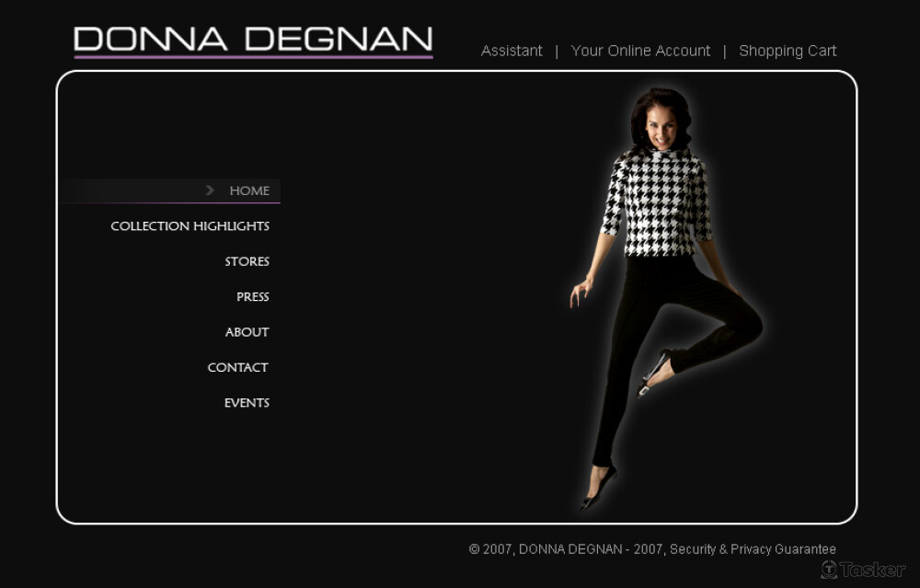Select HOME in the side menu
The height and width of the screenshot is (588, 920).
coord(249,190)
